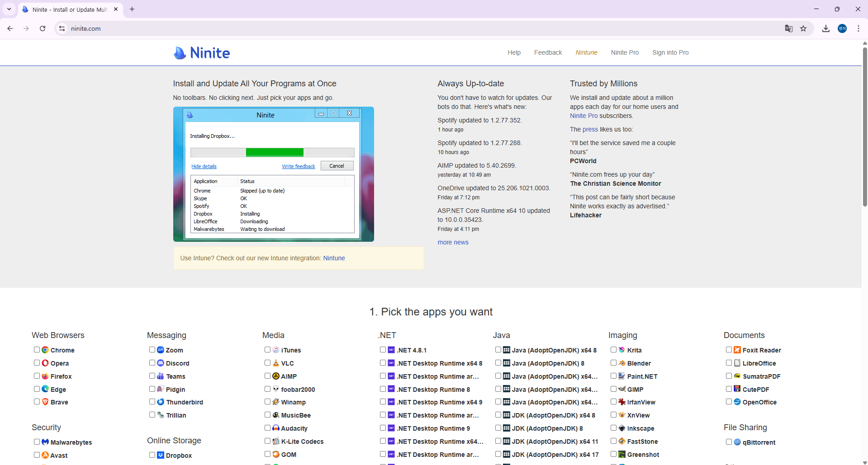Check the Chrome checkbox

[x=37, y=350]
